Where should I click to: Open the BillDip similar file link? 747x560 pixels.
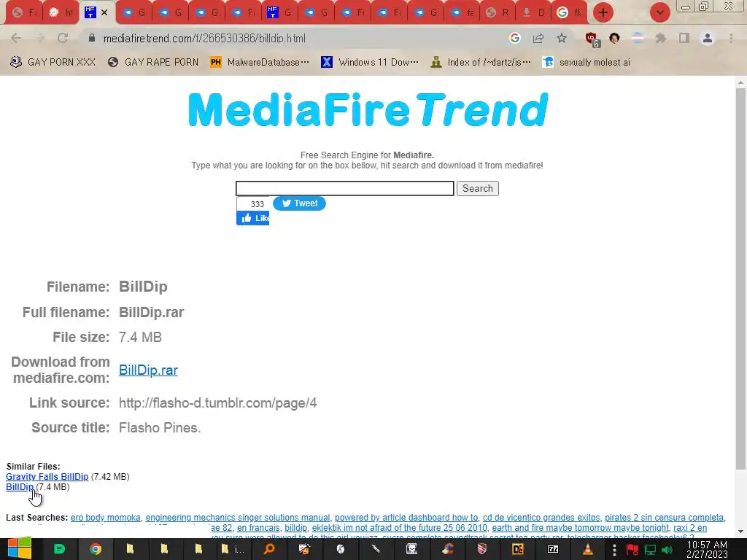click(x=20, y=486)
